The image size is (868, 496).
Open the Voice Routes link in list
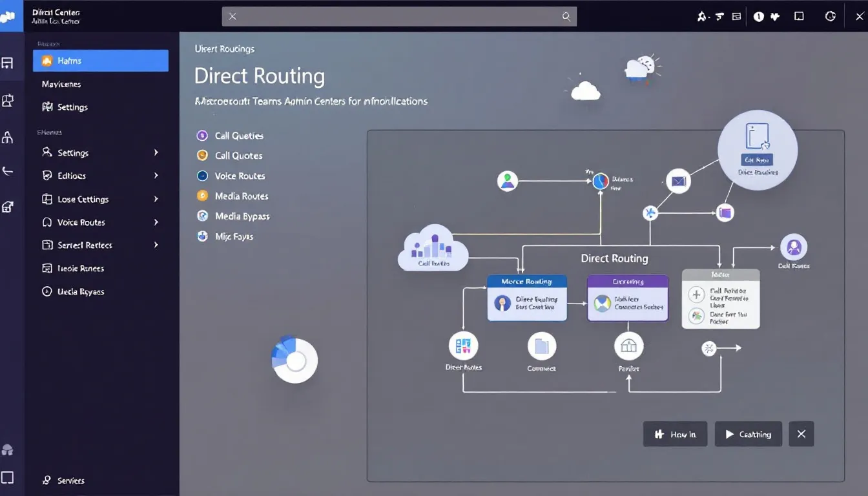tap(240, 176)
